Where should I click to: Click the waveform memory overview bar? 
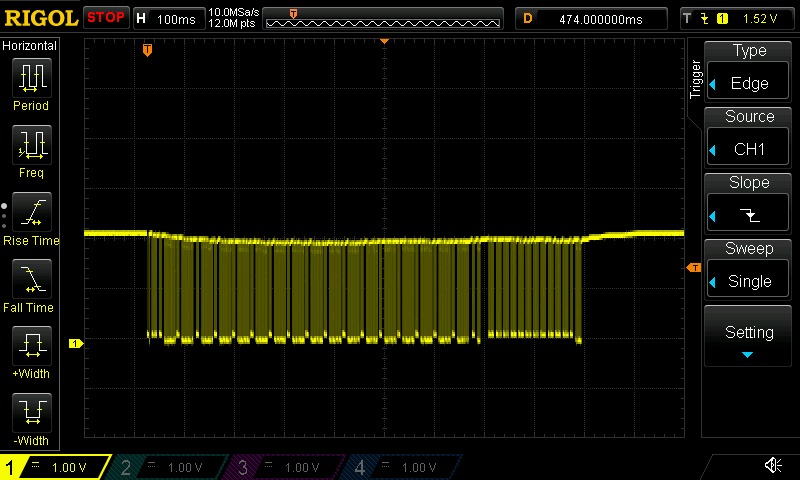coord(384,18)
